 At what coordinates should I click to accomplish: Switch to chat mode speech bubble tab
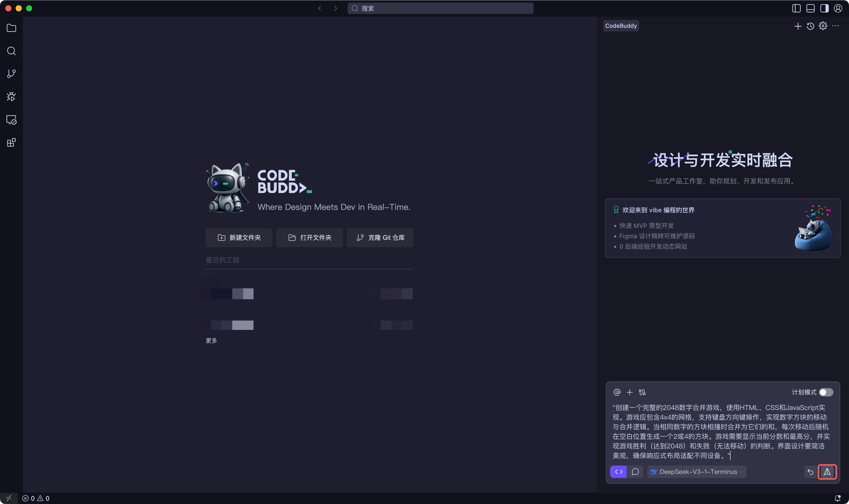point(635,472)
